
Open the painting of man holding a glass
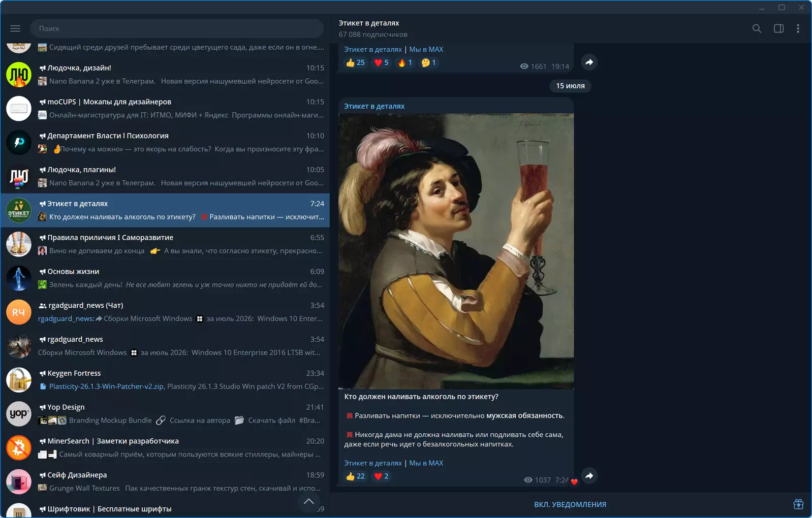click(x=456, y=251)
